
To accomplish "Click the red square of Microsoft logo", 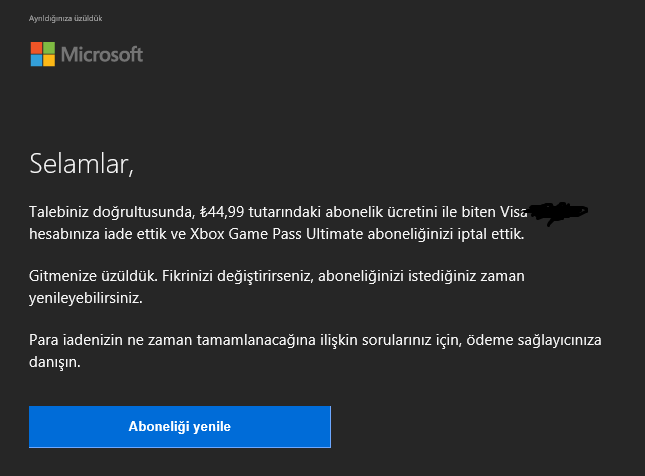I will [36, 47].
